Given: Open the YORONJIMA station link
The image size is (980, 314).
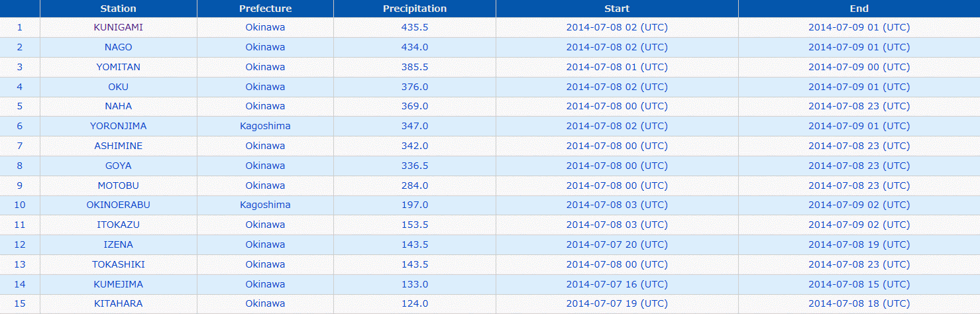Looking at the screenshot, I should [x=118, y=126].
